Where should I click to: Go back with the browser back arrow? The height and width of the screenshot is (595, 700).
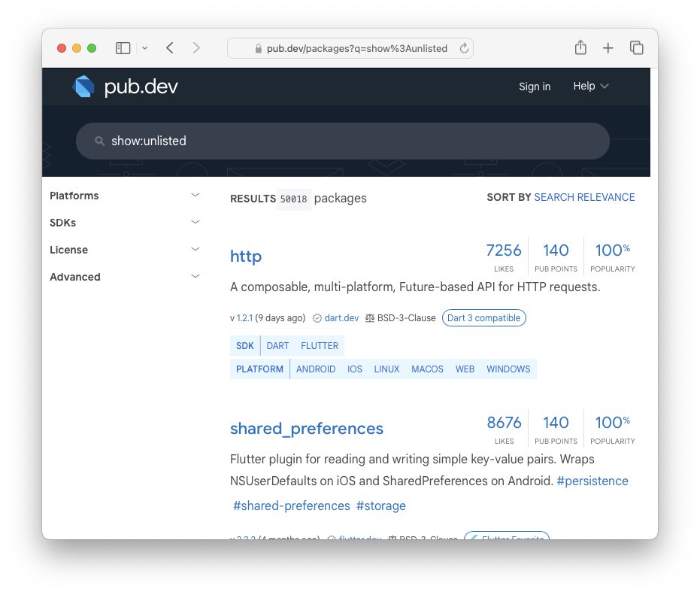click(170, 48)
